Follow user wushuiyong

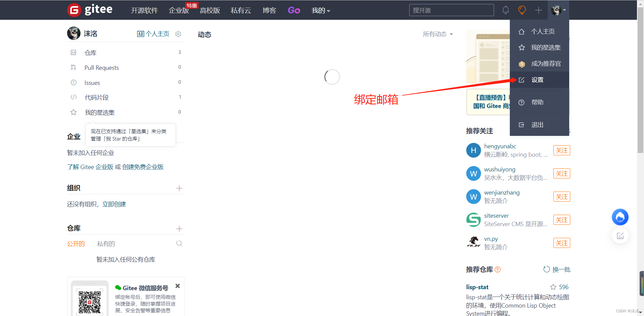click(561, 173)
